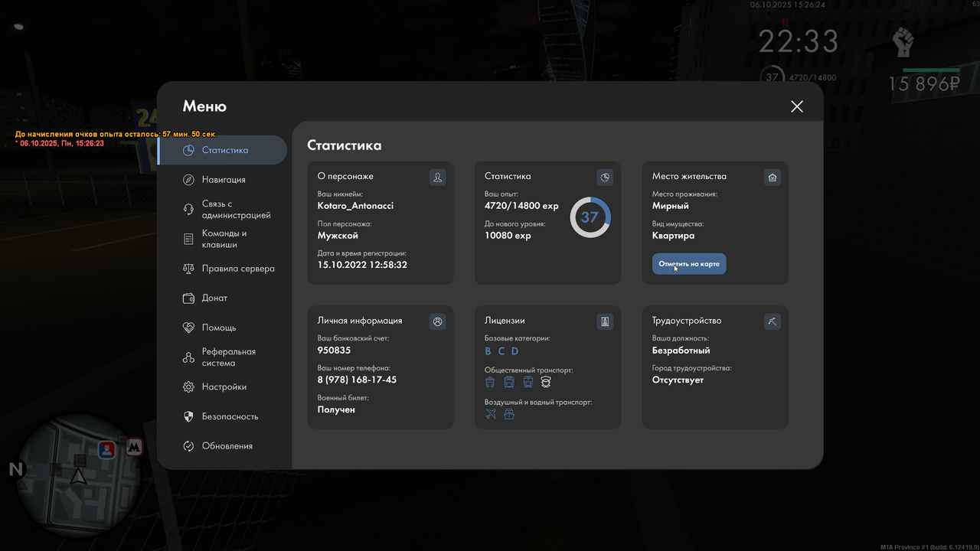Click remaining experience value 10080 exp
Image resolution: width=980 pixels, height=551 pixels.
(x=508, y=236)
